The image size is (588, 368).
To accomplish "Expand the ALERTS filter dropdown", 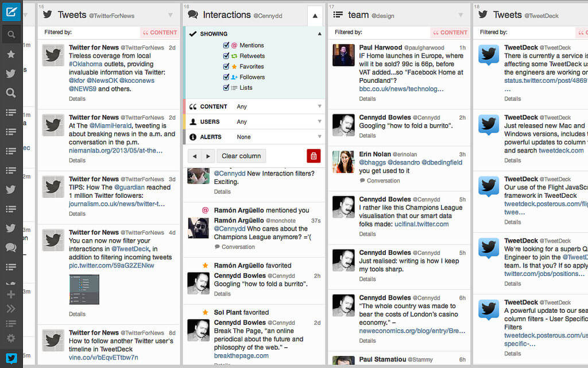I will tap(319, 137).
